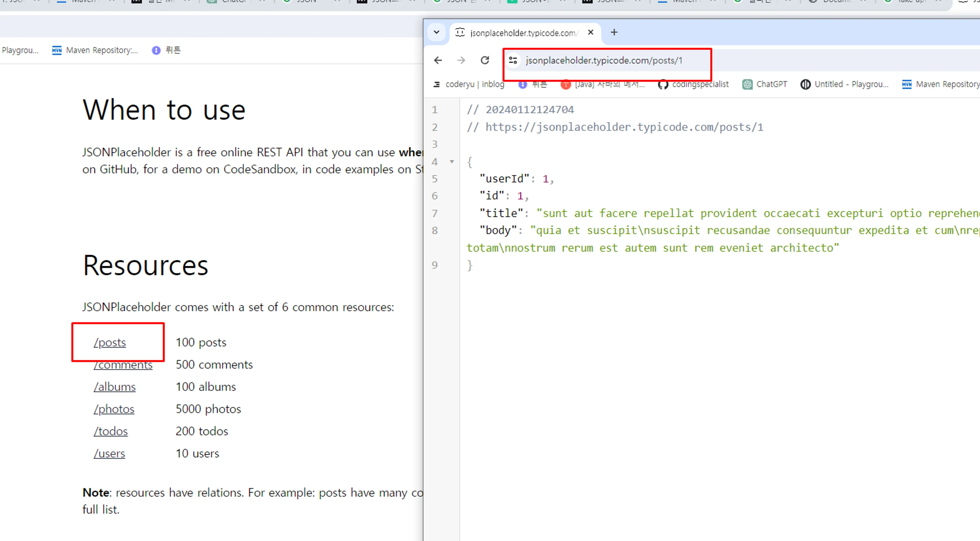Viewport: 980px width, 541px height.
Task: Collapse the JSON object at line 4
Action: (x=451, y=162)
